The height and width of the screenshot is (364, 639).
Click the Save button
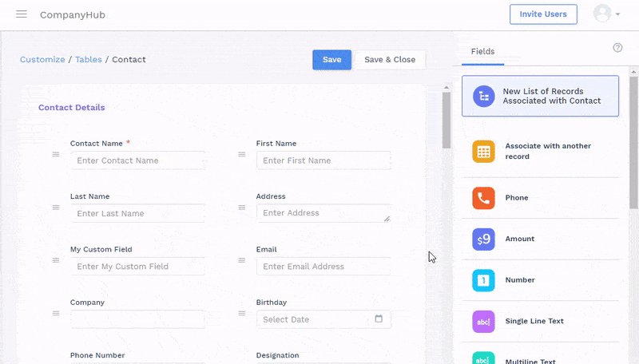[331, 60]
